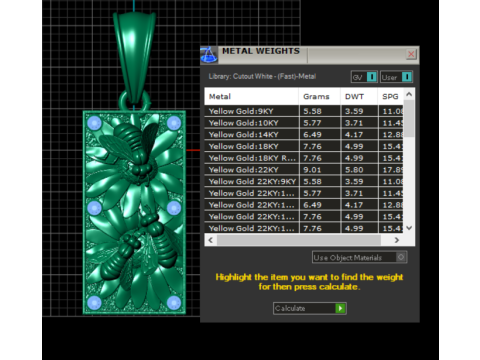Click the middle-left blue gem on pendant

point(94,208)
